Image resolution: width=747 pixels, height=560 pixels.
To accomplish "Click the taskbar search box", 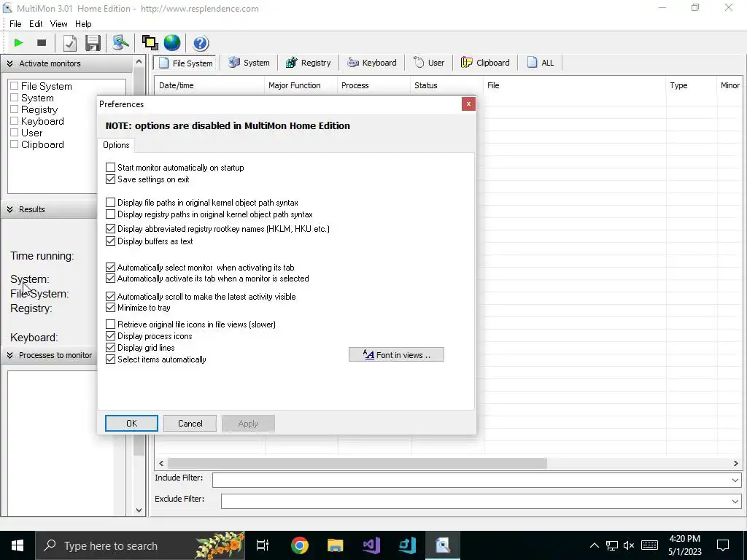I will click(141, 545).
